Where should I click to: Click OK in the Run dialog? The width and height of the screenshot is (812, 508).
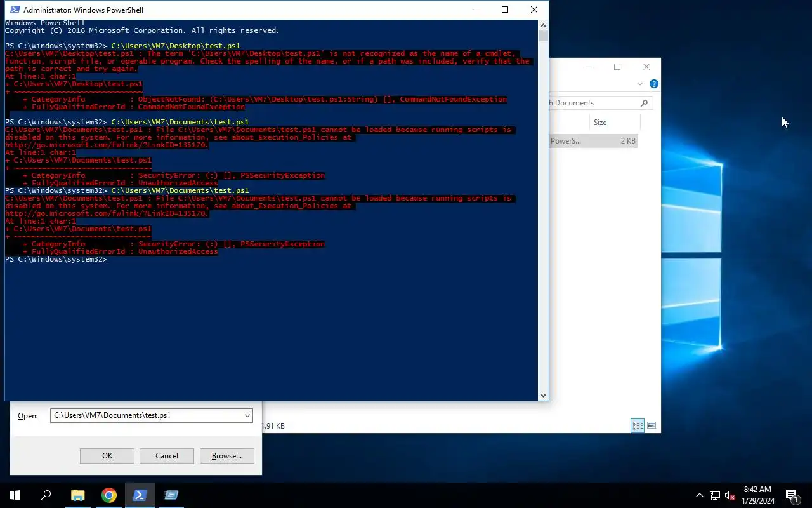107,456
